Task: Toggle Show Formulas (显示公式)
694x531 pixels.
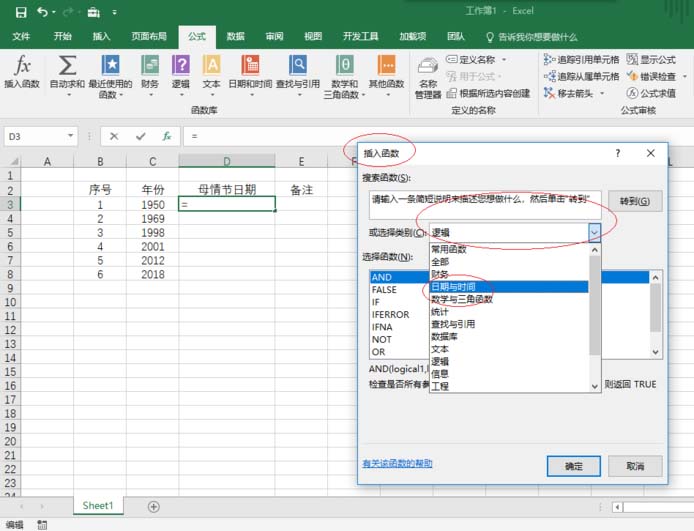Action: pos(650,60)
